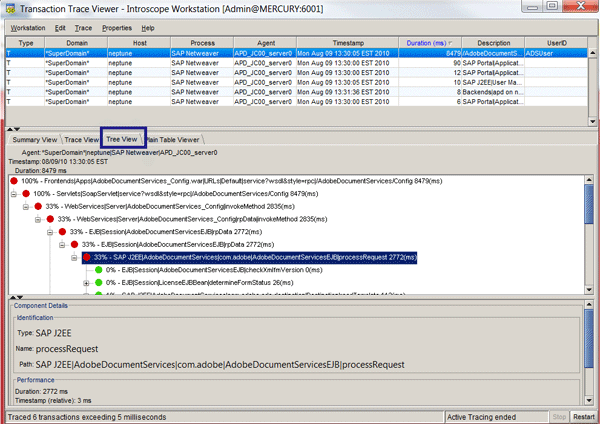Click the split pane arrows below the trace table

coord(10,128)
